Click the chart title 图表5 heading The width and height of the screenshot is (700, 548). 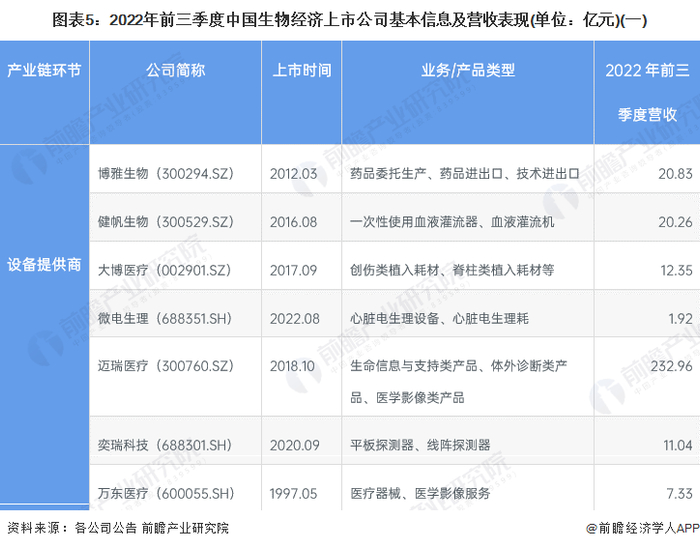click(x=350, y=20)
